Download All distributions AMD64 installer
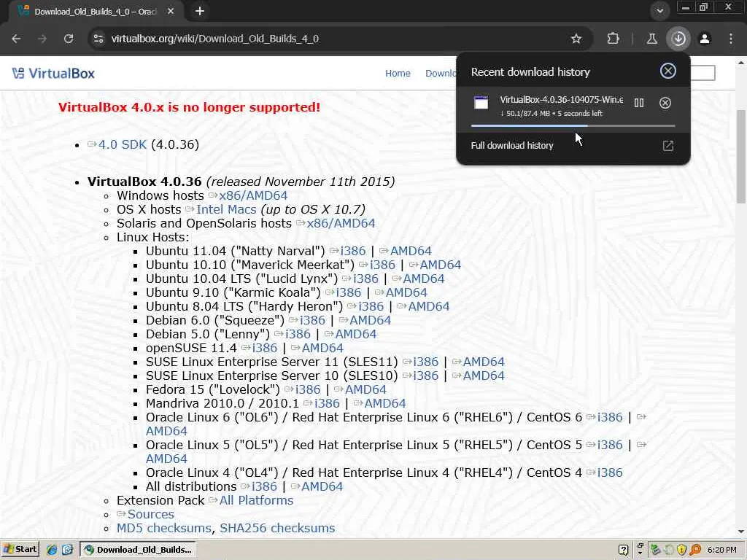Image resolution: width=747 pixels, height=560 pixels. point(322,486)
